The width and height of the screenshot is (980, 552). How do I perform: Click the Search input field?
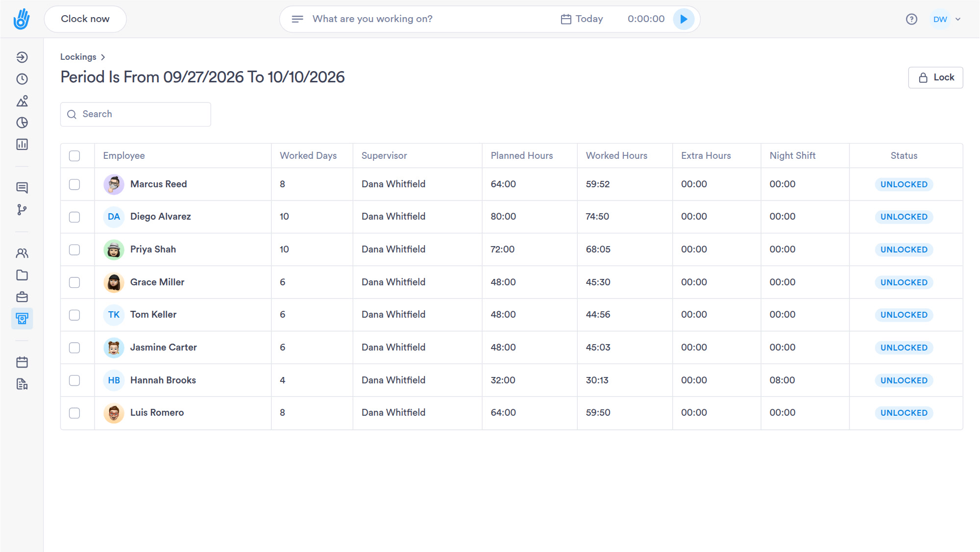pyautogui.click(x=136, y=114)
